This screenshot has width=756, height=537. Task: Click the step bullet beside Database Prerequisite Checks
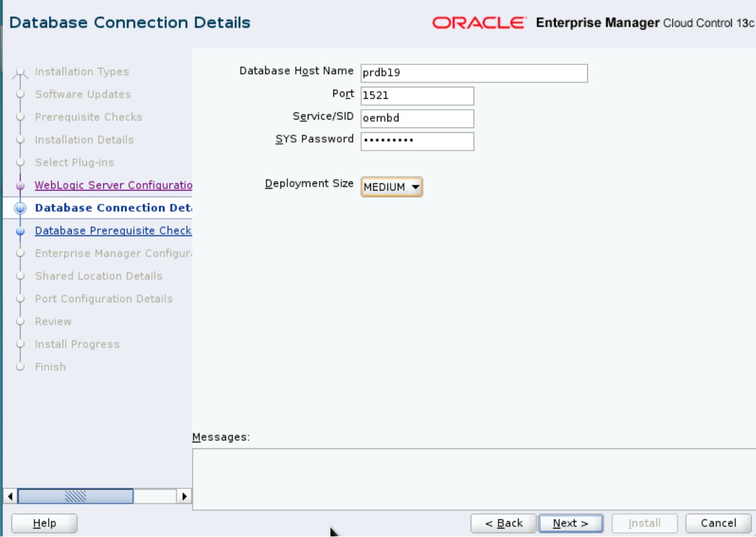pos(21,231)
